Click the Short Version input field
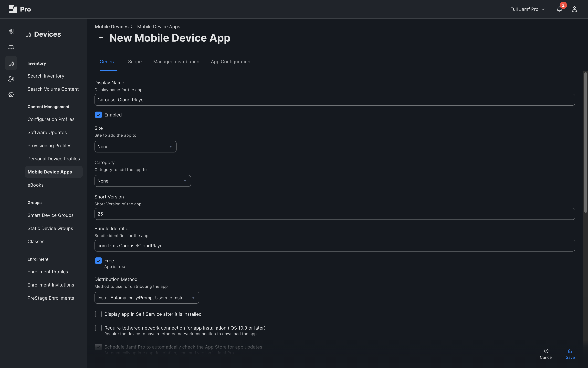Viewport: 588px width, 368px height. click(x=335, y=214)
